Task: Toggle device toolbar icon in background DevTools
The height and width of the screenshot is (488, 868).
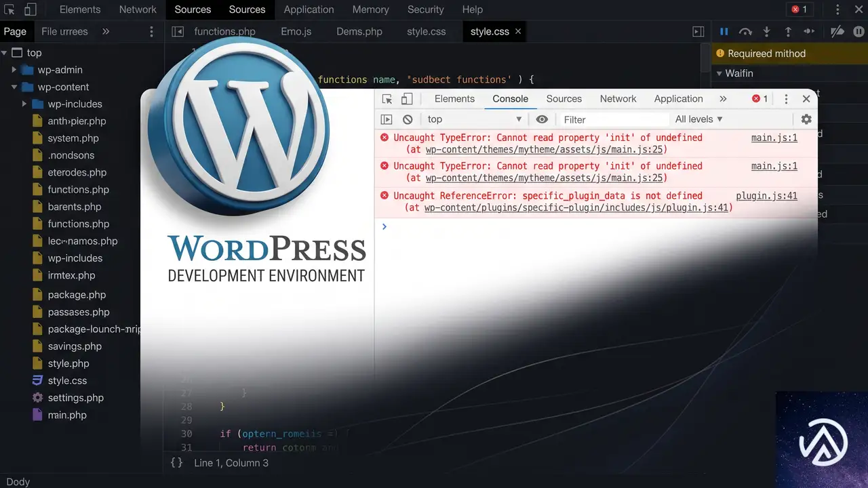Action: (x=31, y=9)
